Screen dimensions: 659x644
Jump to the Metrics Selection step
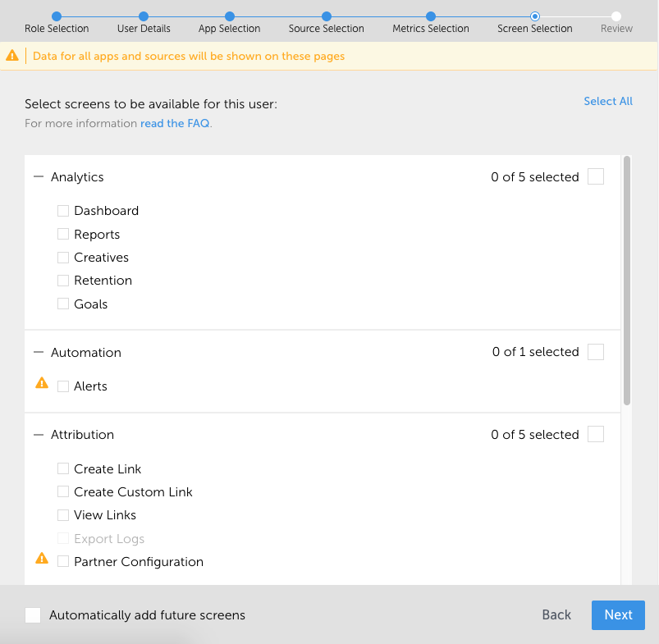431,16
